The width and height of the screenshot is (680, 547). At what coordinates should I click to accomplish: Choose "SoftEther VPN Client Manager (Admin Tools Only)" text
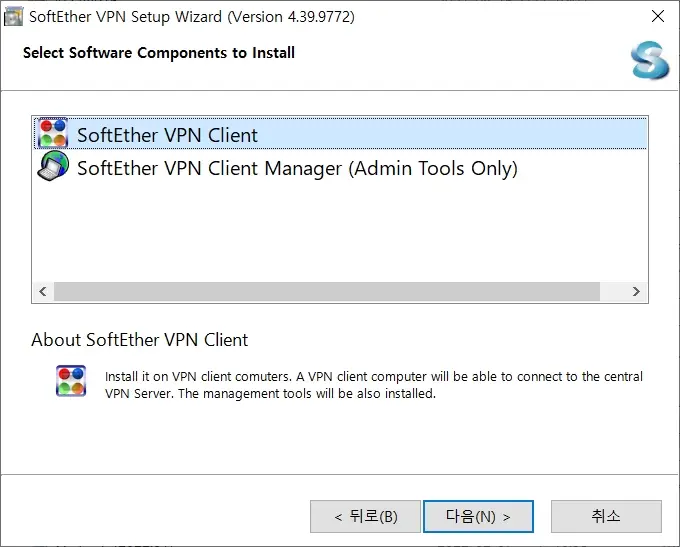pos(298,168)
